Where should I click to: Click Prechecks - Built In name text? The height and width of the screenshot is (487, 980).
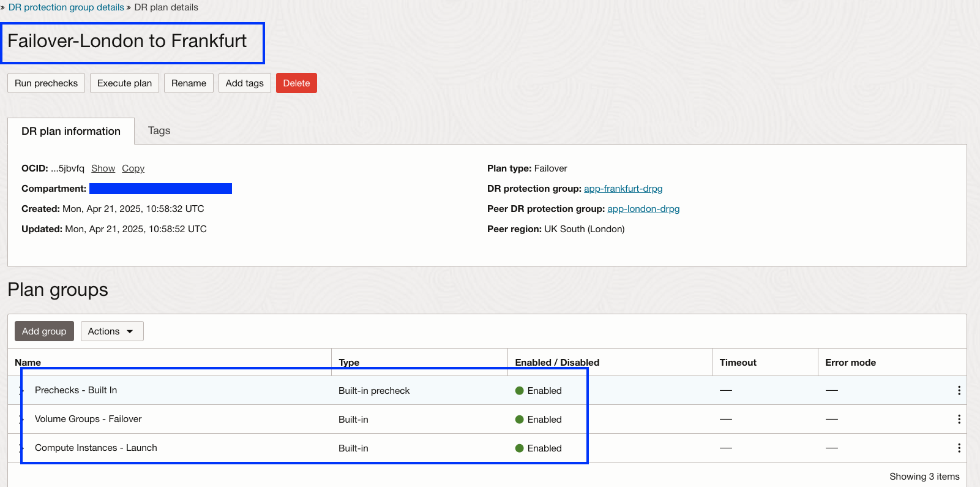(76, 390)
